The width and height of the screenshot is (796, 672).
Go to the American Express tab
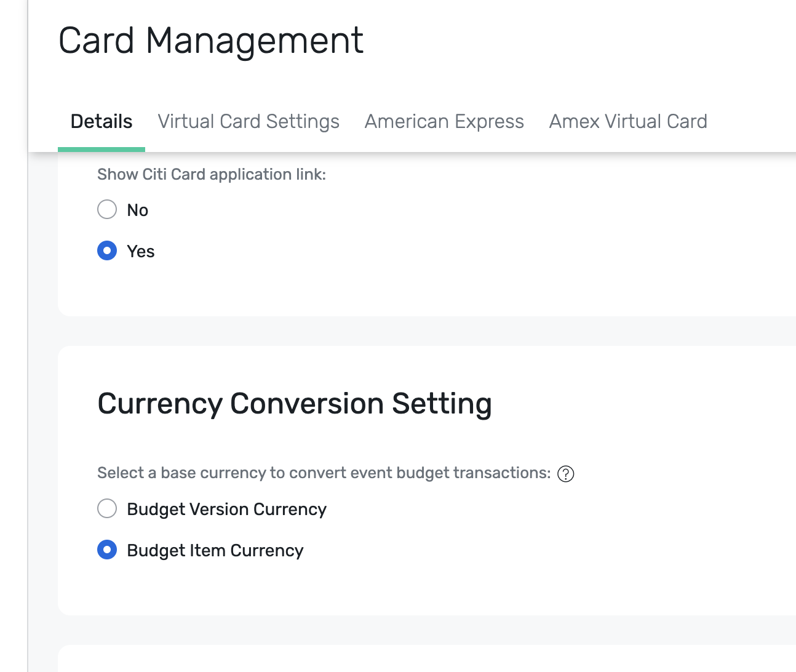point(444,121)
